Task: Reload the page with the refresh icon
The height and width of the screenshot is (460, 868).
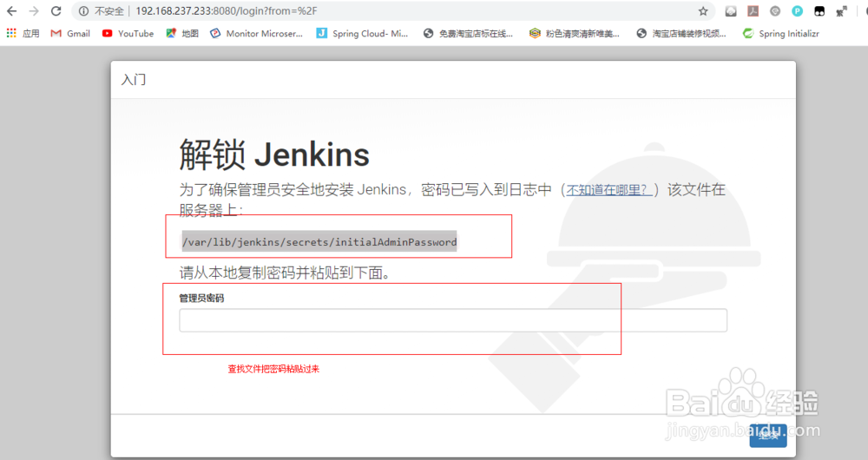Action: [56, 11]
